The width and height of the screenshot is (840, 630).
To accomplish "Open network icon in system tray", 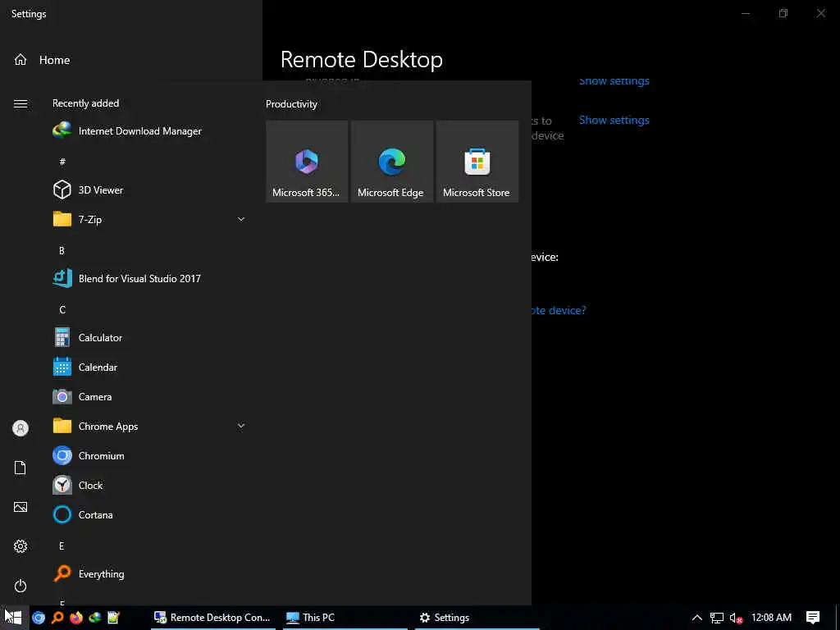I will tap(717, 618).
